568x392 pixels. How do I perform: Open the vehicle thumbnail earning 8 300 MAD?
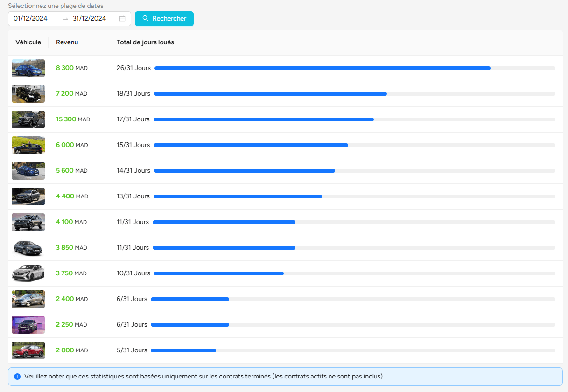28,68
